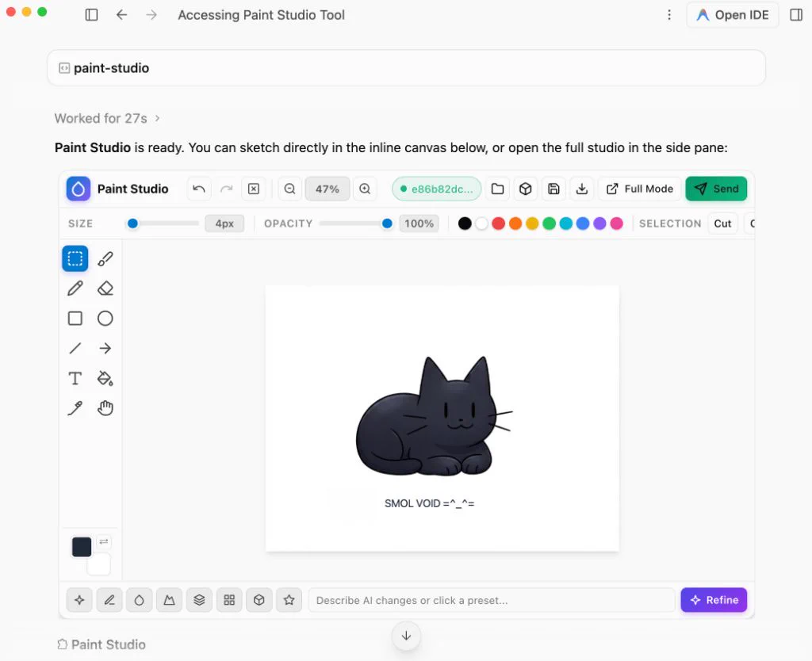The height and width of the screenshot is (661, 812).
Task: Zoom in on the canvas
Action: pos(365,189)
